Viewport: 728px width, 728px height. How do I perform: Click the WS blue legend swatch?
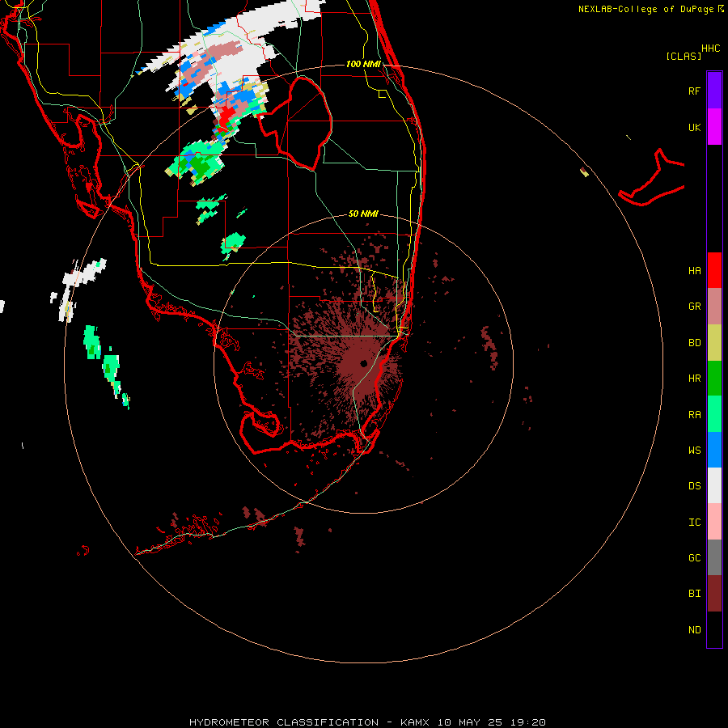714,450
